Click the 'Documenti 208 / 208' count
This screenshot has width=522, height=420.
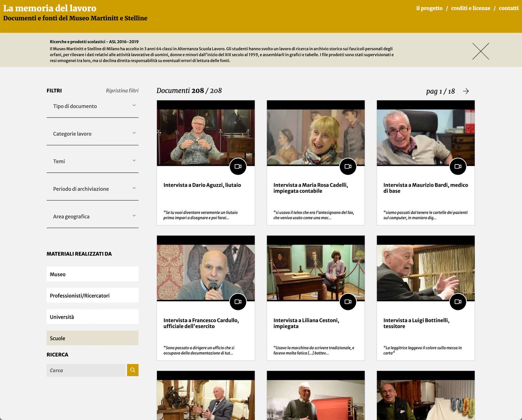pos(189,91)
